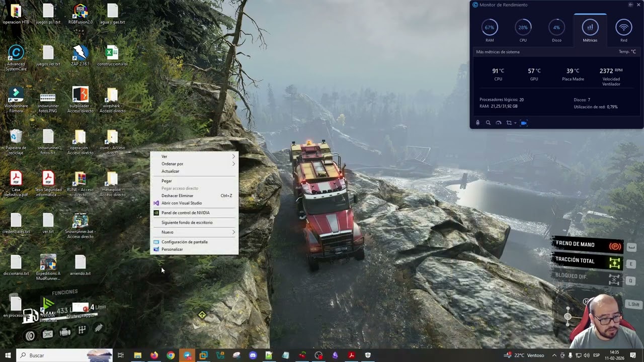This screenshot has width=644, height=362.
Task: Open Google Chrome from the taskbar
Action: coord(171,355)
